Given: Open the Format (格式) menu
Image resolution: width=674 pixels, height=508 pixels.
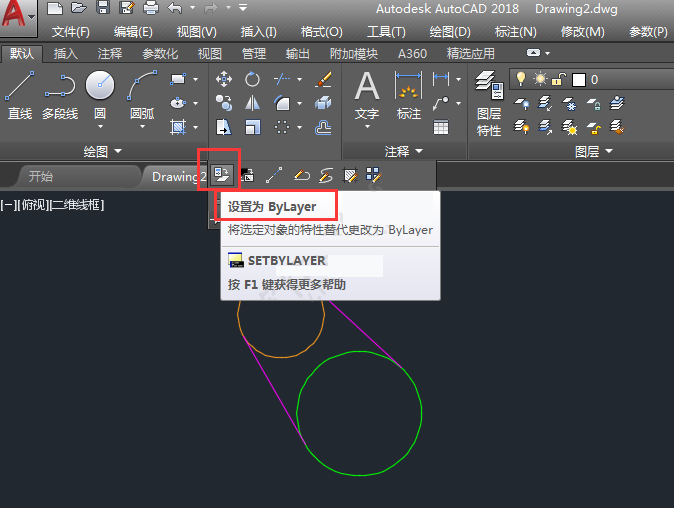Looking at the screenshot, I should point(322,32).
